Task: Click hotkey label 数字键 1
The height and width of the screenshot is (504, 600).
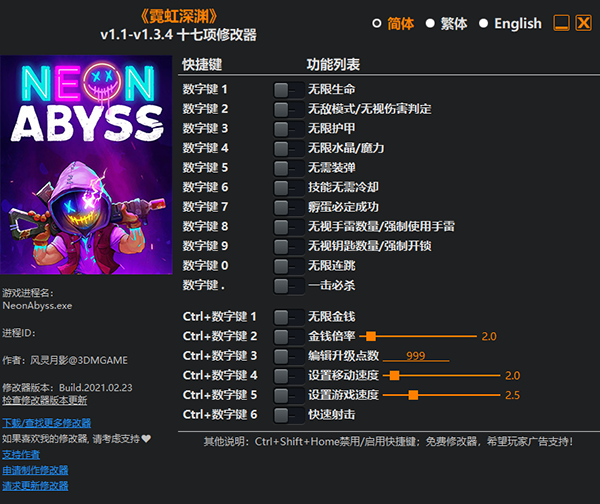Action: (205, 89)
